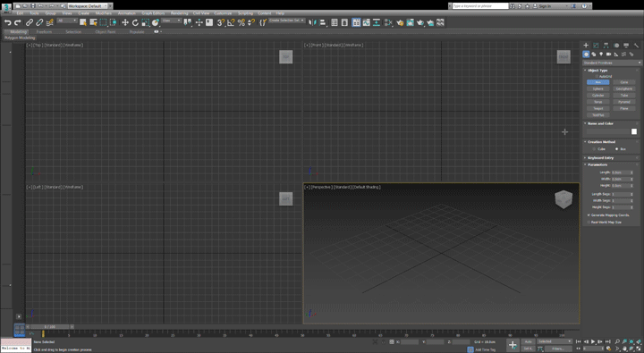Open the key Filters... button
644x353 pixels.
(557, 349)
